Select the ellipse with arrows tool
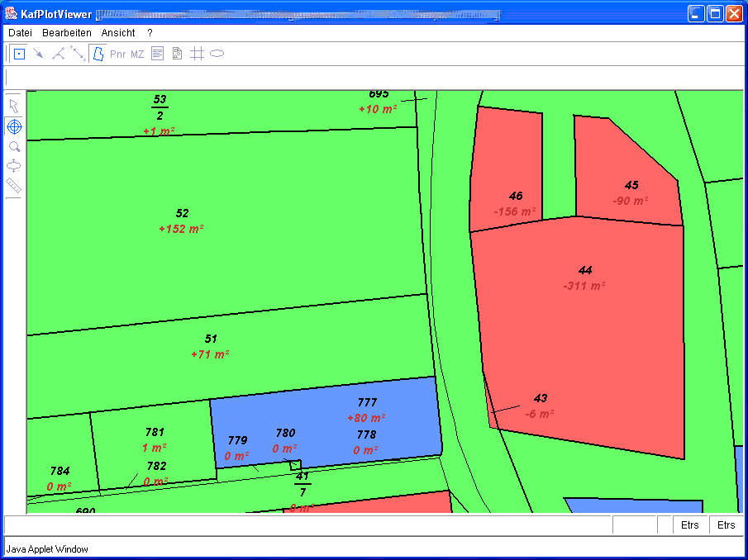Viewport: 748px width, 560px height. [14, 165]
